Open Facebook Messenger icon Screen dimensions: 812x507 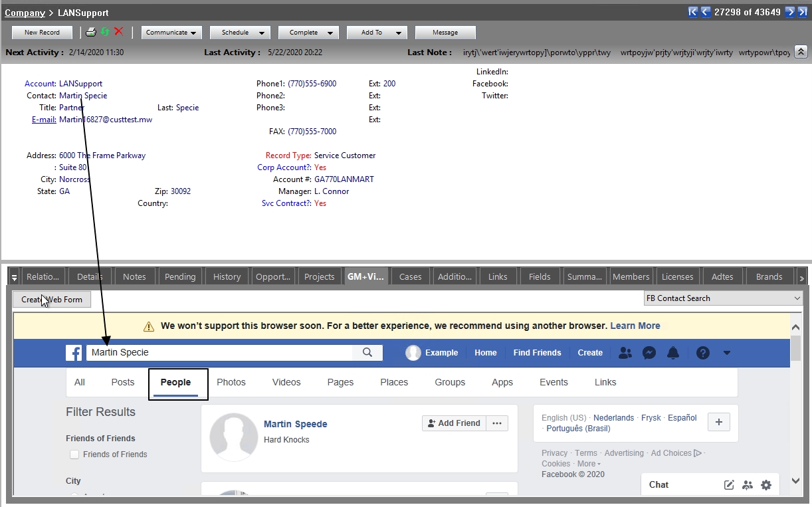(649, 353)
